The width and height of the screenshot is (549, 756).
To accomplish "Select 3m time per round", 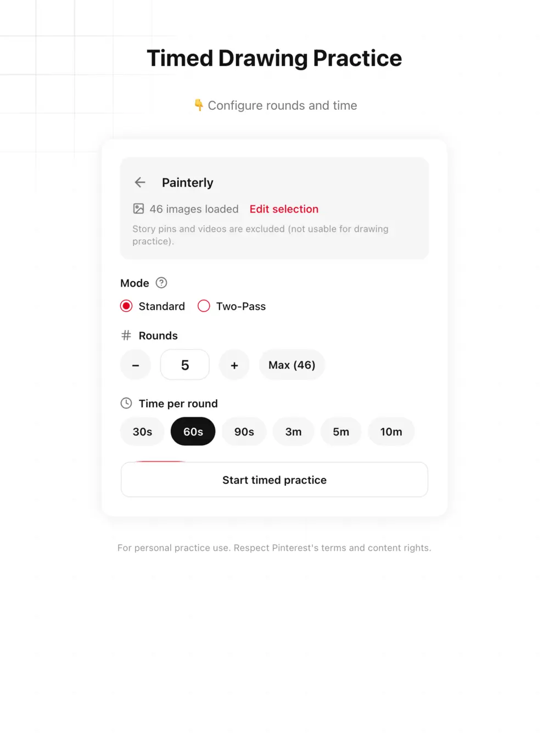I will pyautogui.click(x=293, y=432).
